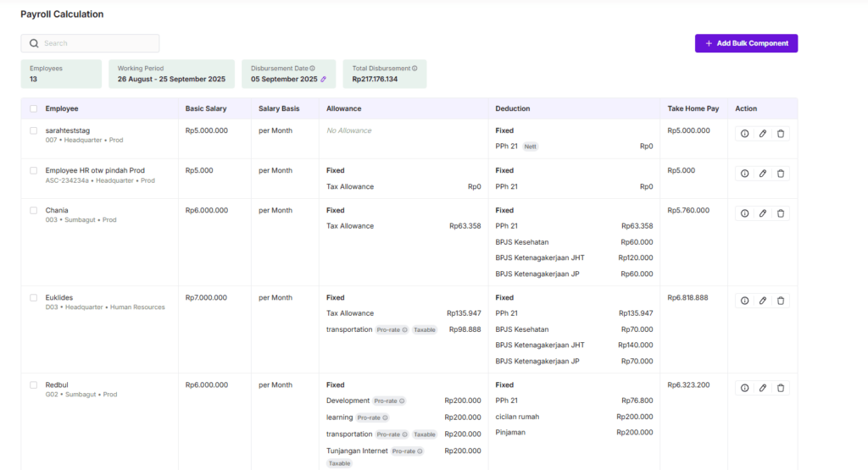Image resolution: width=868 pixels, height=470 pixels.
Task: Click the Add Bulk Component button
Action: click(746, 43)
